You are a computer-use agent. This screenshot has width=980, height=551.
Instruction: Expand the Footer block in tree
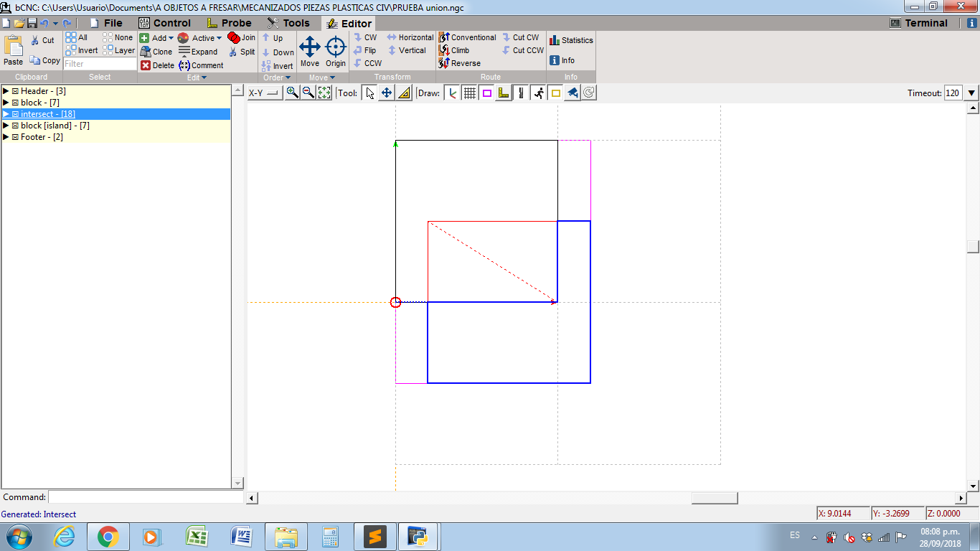pos(6,137)
